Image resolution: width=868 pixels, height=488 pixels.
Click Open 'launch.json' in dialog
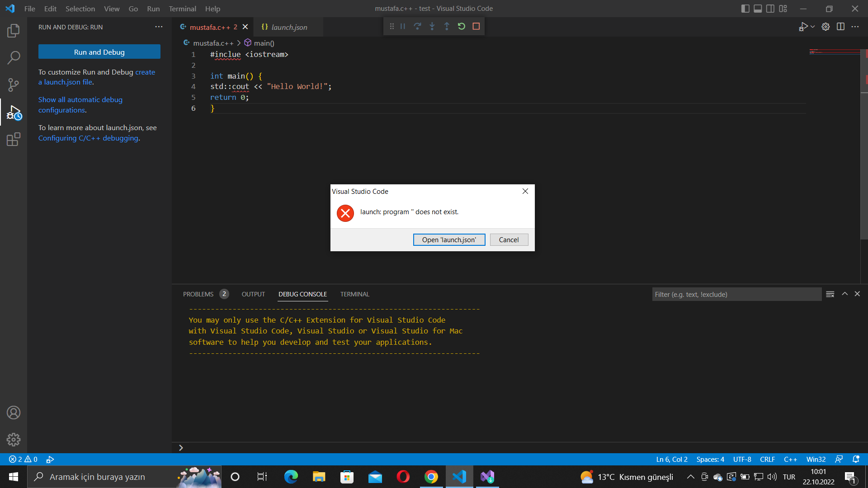pos(449,239)
